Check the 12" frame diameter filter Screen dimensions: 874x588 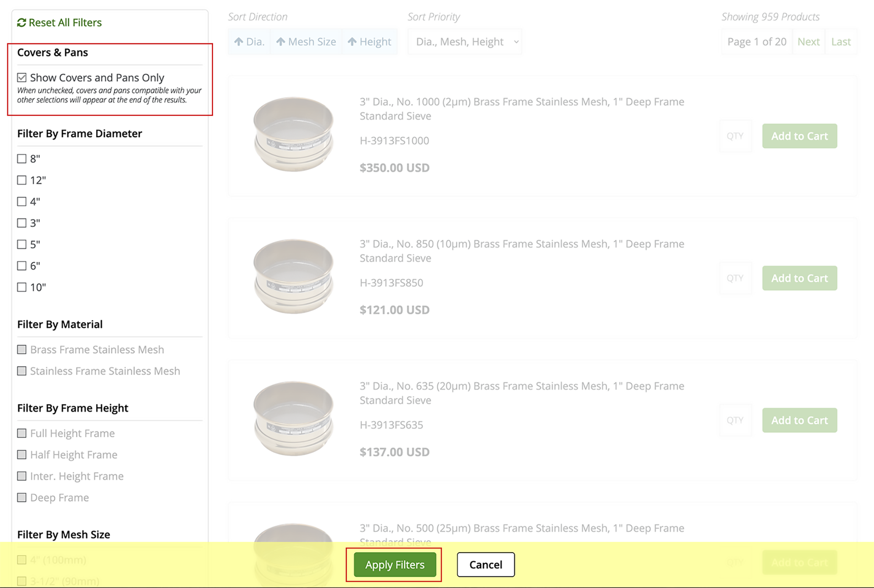(22, 180)
